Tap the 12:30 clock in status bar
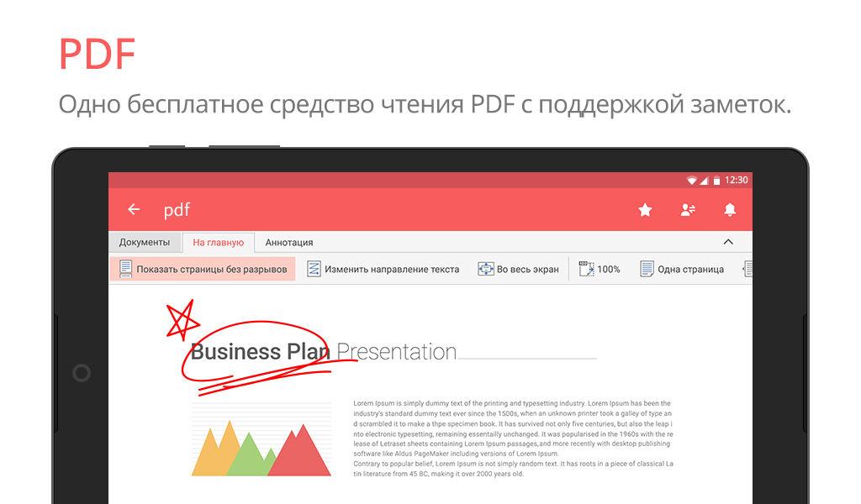The width and height of the screenshot is (861, 504). 737,180
